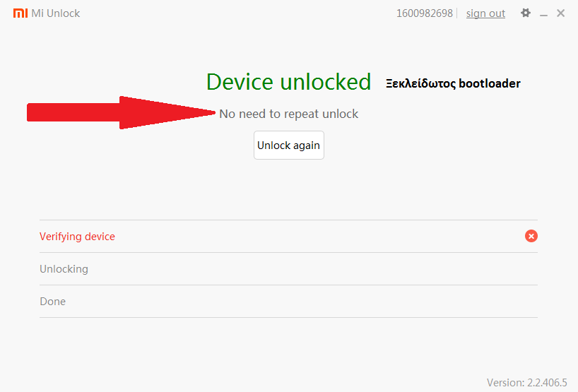Open the settings gear icon
The width and height of the screenshot is (578, 392).
point(526,13)
